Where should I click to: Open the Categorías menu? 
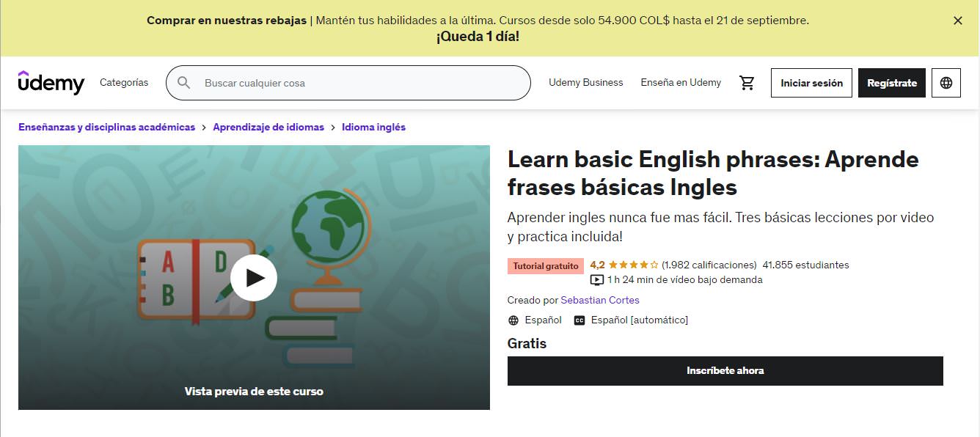click(x=124, y=83)
